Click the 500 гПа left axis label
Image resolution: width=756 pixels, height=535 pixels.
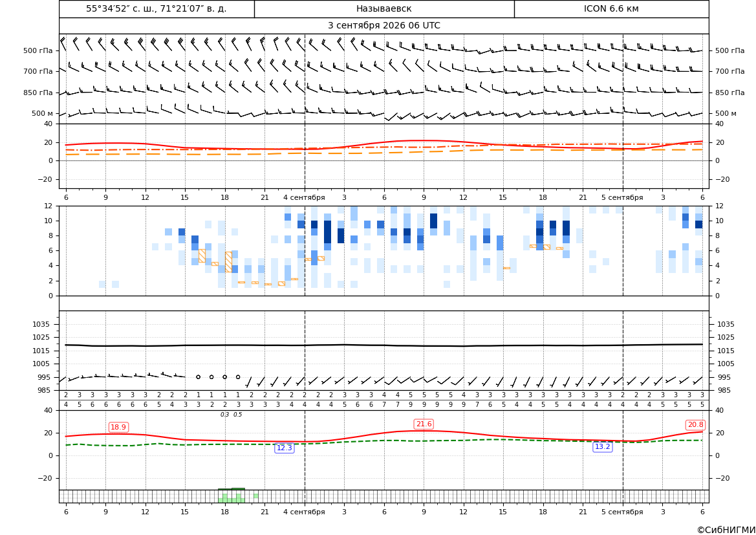pyautogui.click(x=38, y=50)
